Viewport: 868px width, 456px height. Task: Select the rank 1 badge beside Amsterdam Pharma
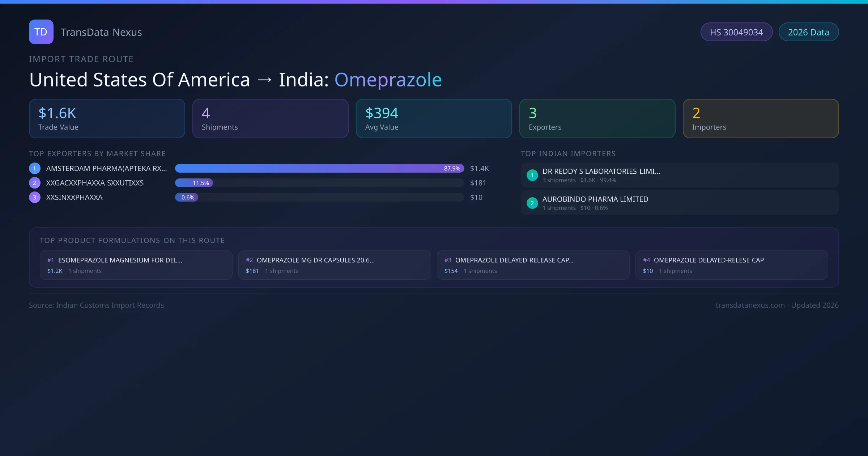[x=34, y=168]
